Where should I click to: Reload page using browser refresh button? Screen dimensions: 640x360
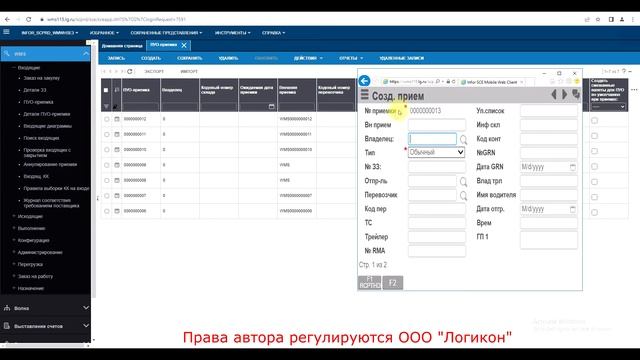click(x=29, y=19)
